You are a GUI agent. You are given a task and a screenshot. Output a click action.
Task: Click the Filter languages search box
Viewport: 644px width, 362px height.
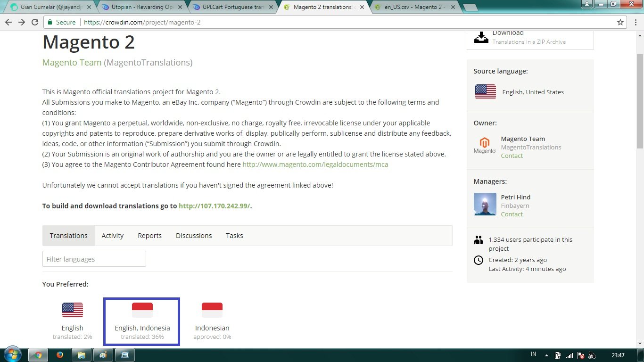pos(94,259)
